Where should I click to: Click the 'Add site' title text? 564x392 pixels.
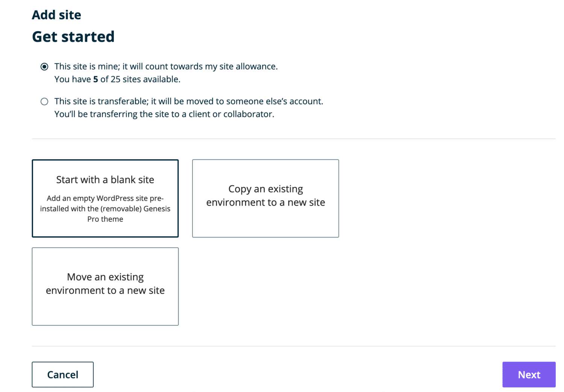[56, 15]
